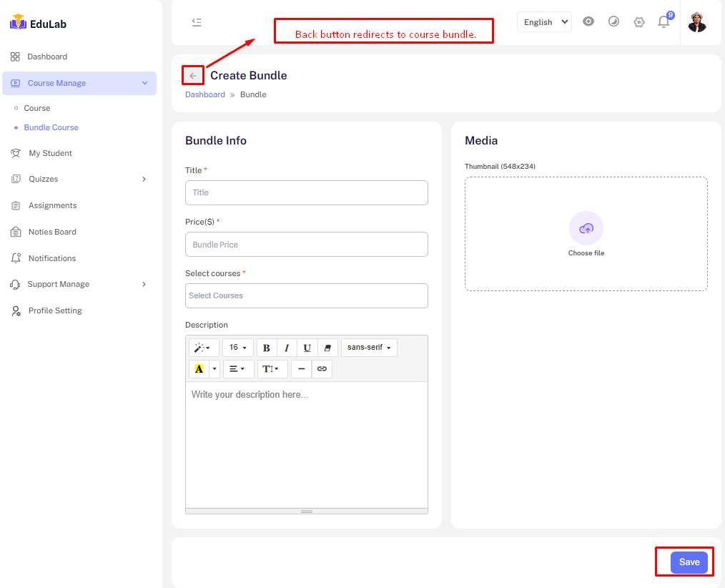Viewport: 725px width, 588px height.
Task: Toggle italic formatting in description editor
Action: pyautogui.click(x=287, y=348)
